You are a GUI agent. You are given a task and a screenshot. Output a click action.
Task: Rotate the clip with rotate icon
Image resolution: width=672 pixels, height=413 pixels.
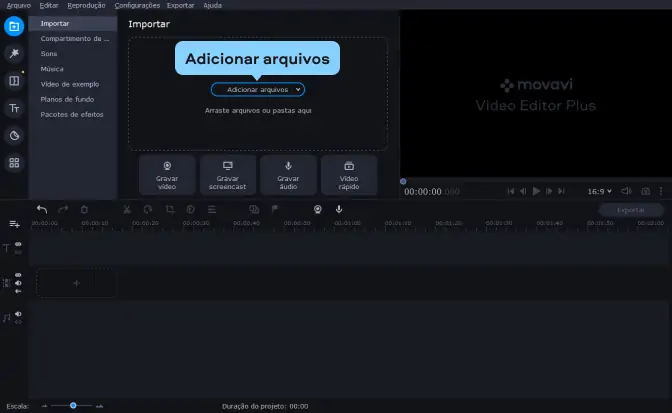click(148, 209)
